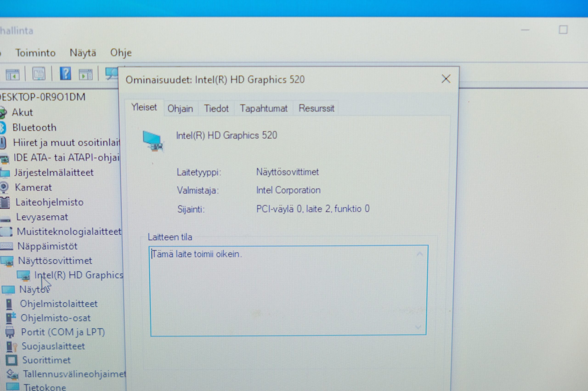588x391 pixels.
Task: Select the Akut tree item
Action: 23,113
